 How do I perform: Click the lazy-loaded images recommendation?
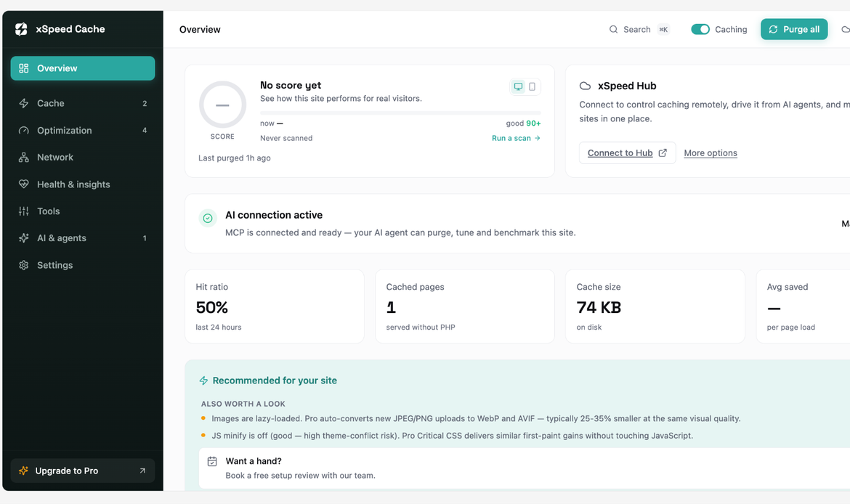[476, 418]
